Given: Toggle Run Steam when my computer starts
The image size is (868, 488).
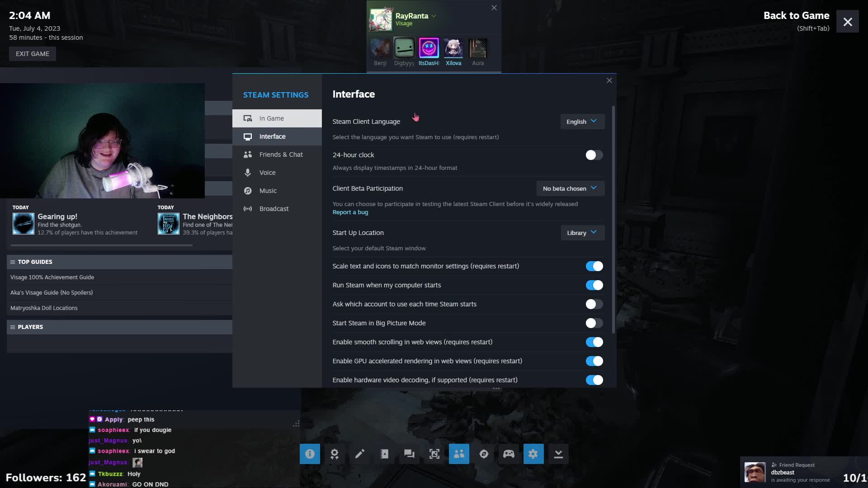Looking at the screenshot, I should (594, 285).
